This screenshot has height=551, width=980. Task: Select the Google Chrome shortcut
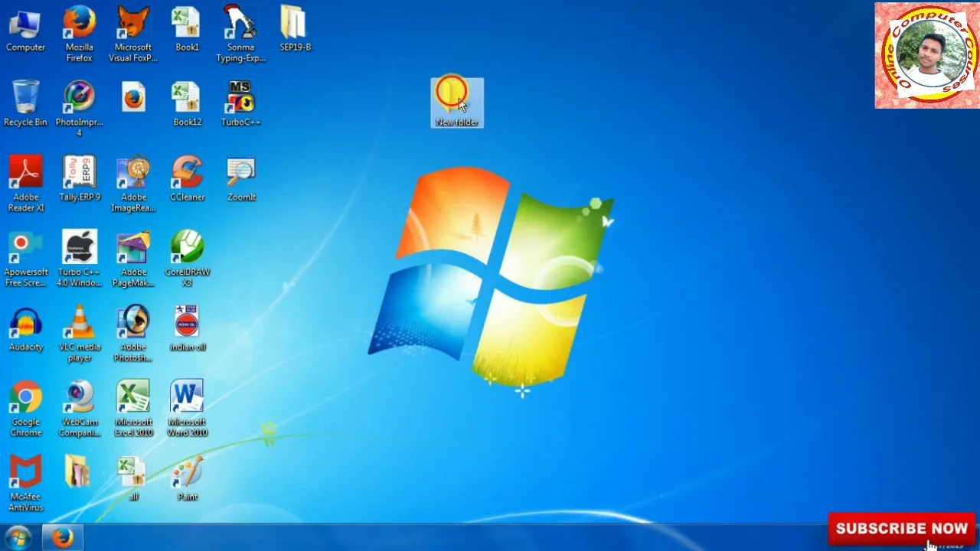[x=25, y=409]
